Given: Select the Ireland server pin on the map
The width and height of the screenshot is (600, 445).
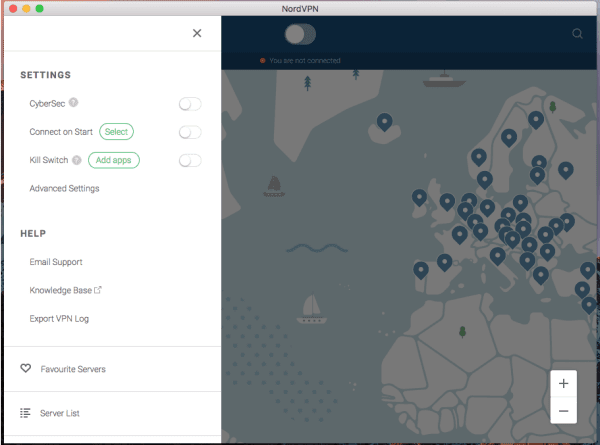Looking at the screenshot, I should (x=419, y=198).
